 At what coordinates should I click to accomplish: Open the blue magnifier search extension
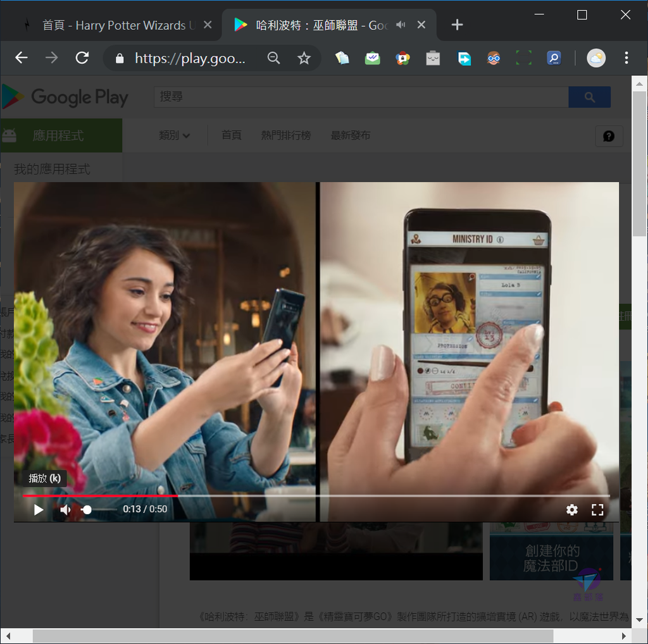coord(554,58)
